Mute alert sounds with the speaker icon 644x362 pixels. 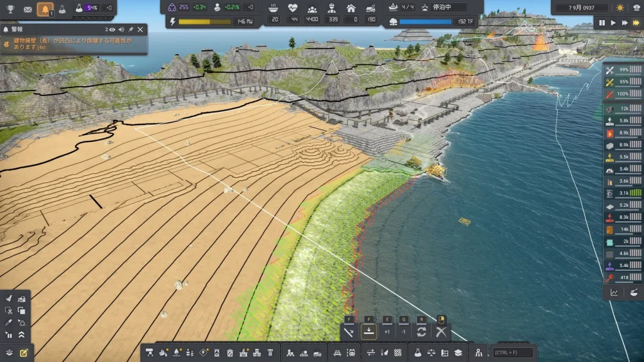(121, 30)
